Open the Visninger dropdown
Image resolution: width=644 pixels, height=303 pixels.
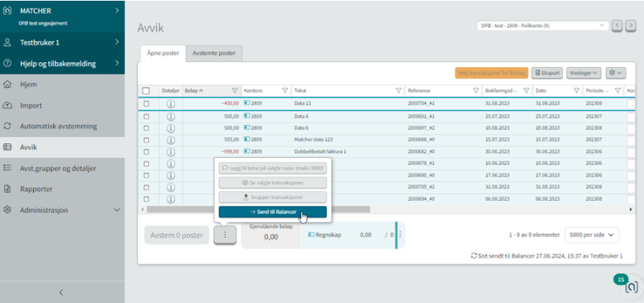pyautogui.click(x=584, y=73)
